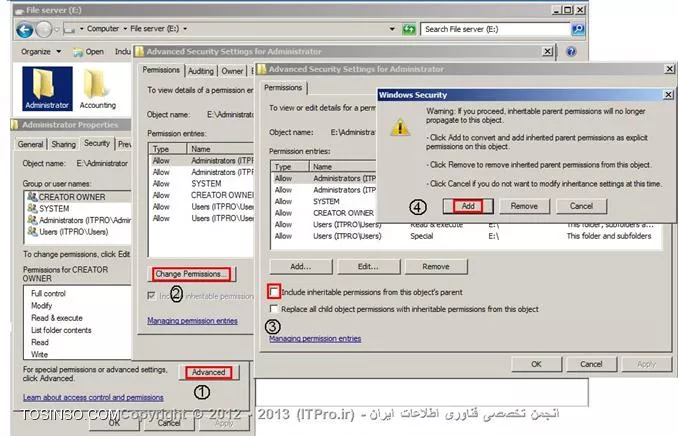Select Permissions tab in the middle dialog
Screen dimensions: 678x436
click(161, 70)
